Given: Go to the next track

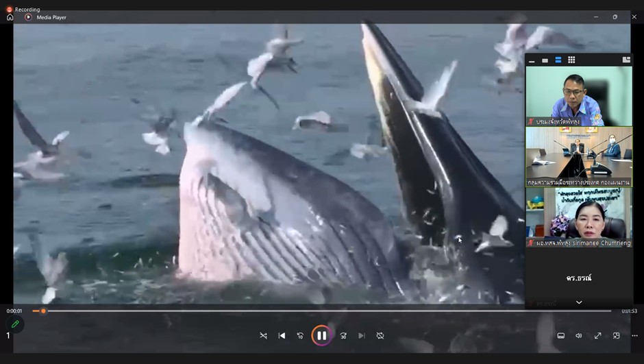Looking at the screenshot, I should click(362, 336).
